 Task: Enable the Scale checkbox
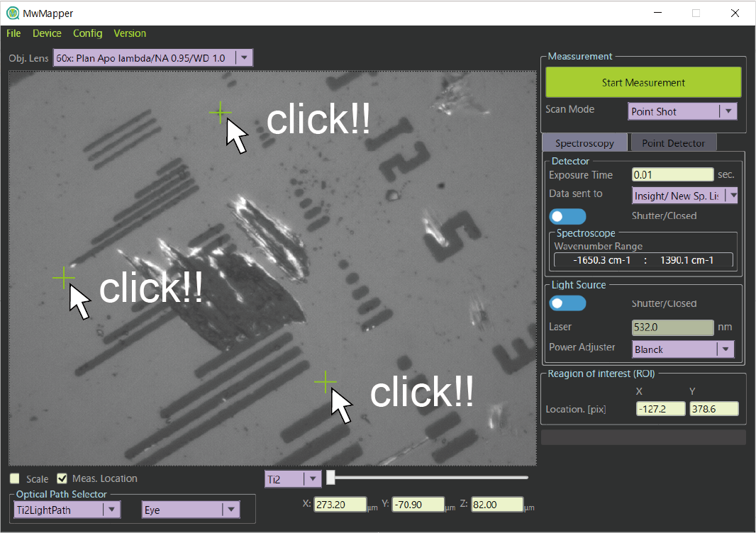coord(15,479)
